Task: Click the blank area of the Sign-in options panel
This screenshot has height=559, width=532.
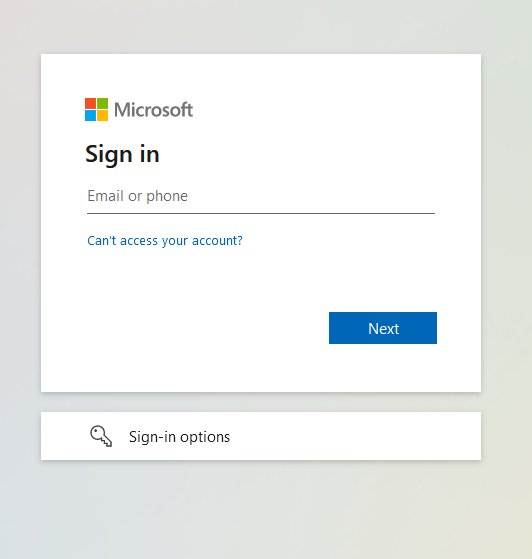Action: point(357,436)
